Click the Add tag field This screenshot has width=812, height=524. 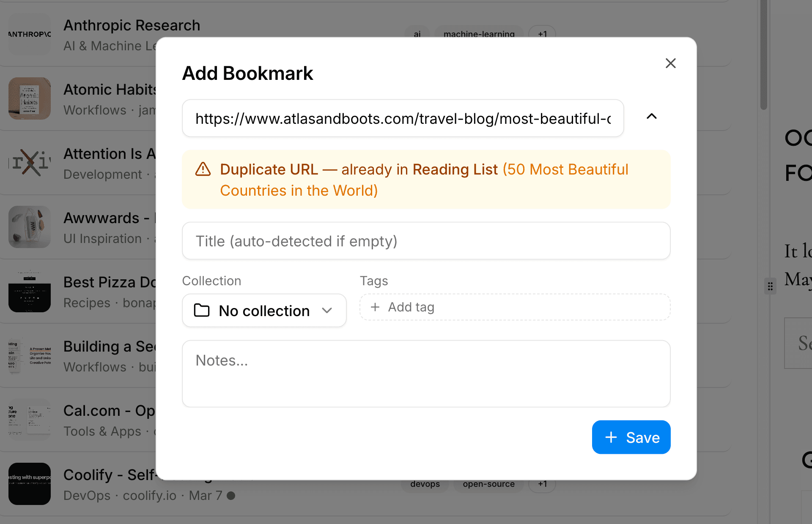[515, 307]
